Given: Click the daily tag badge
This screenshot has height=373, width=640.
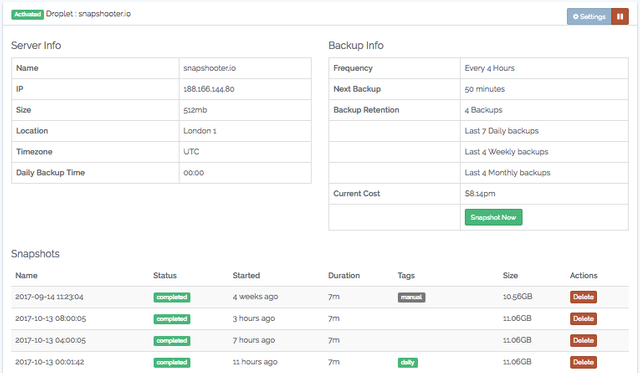Looking at the screenshot, I should (407, 362).
